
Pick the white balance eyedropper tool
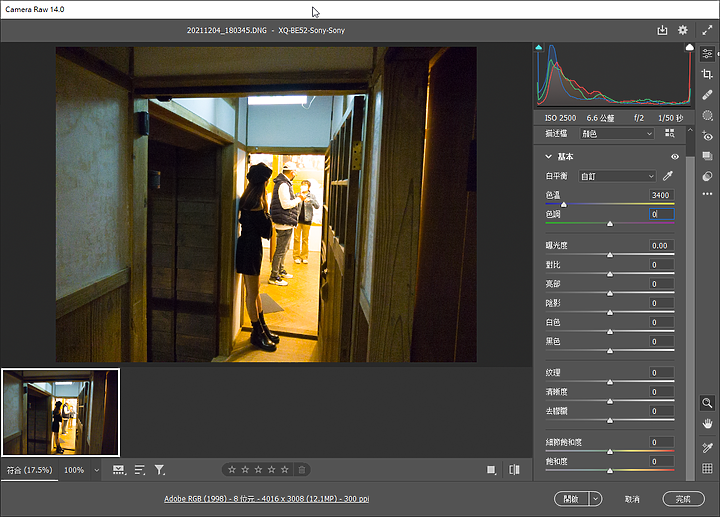tap(668, 176)
